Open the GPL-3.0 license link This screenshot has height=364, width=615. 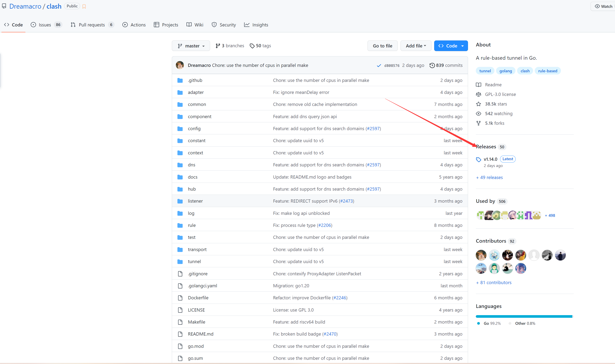coord(500,95)
